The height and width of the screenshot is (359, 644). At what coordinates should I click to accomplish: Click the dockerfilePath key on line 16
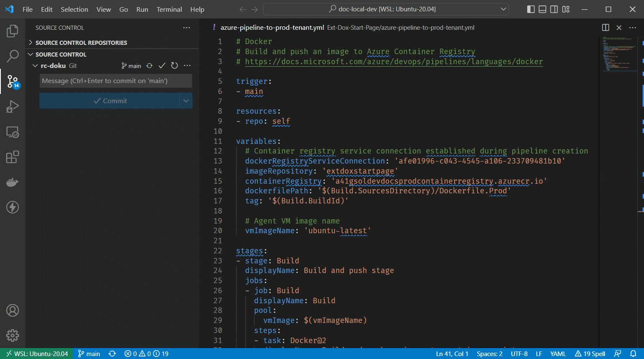[277, 191]
